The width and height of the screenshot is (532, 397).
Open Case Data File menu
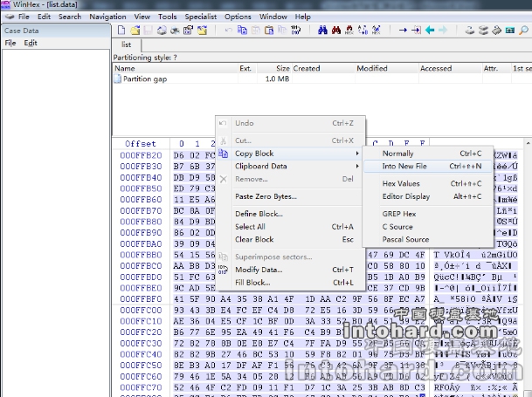(x=10, y=43)
